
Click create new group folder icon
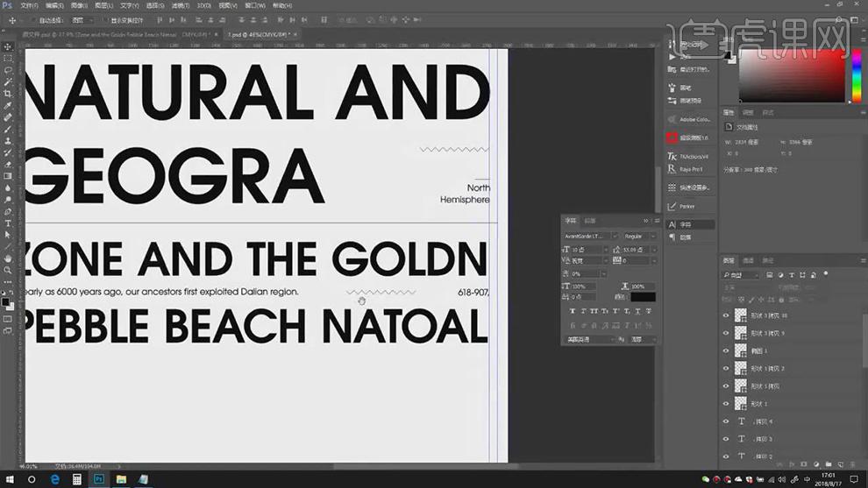pyautogui.click(x=829, y=464)
